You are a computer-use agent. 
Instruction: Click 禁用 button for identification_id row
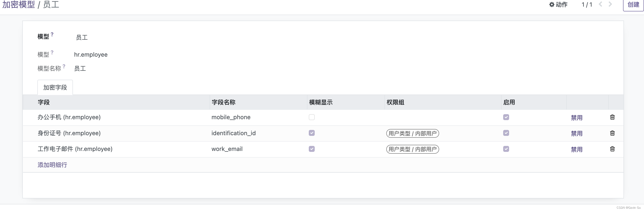(x=577, y=134)
